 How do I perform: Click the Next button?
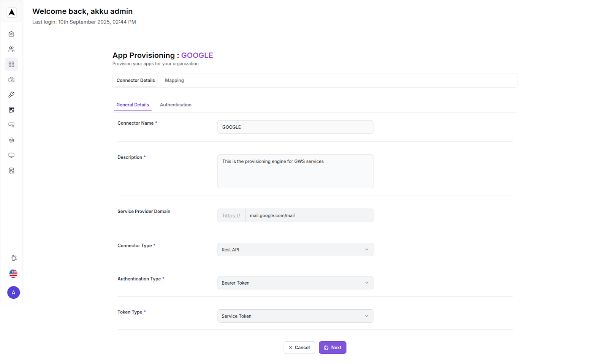(x=332, y=347)
